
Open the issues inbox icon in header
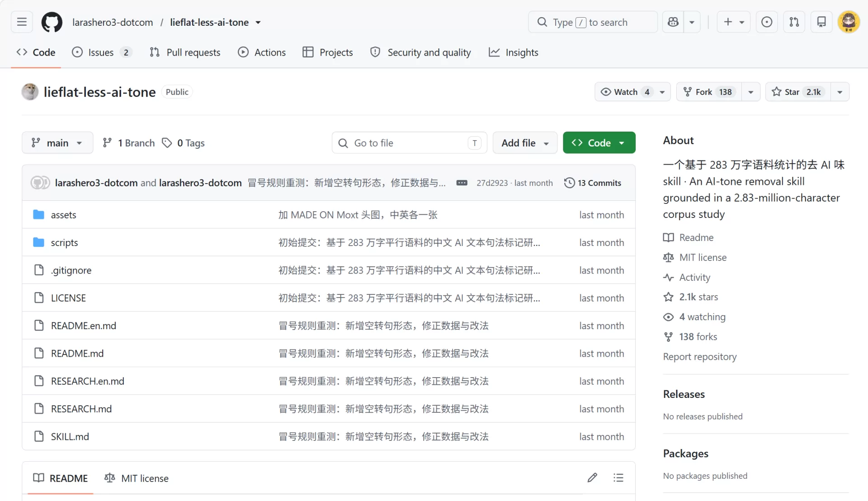(767, 22)
